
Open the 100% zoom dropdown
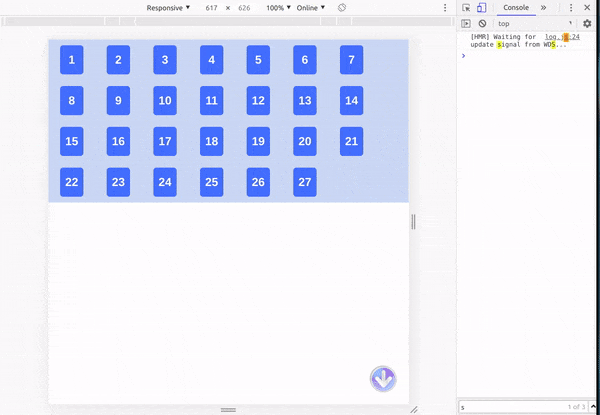click(x=278, y=8)
